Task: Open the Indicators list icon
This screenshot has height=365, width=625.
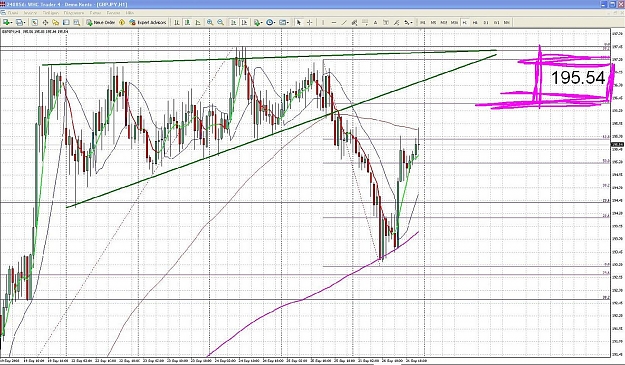Action: coord(257,22)
